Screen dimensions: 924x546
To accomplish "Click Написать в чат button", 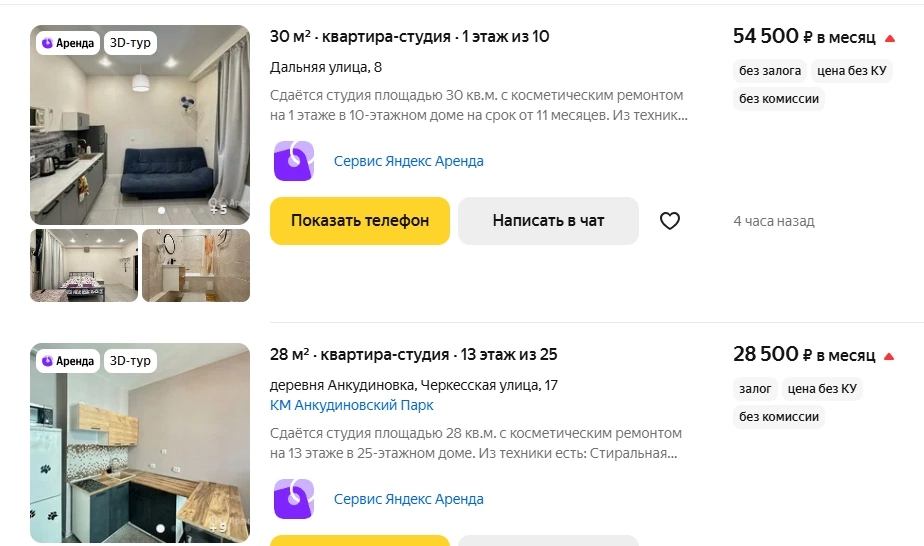I will tap(548, 221).
